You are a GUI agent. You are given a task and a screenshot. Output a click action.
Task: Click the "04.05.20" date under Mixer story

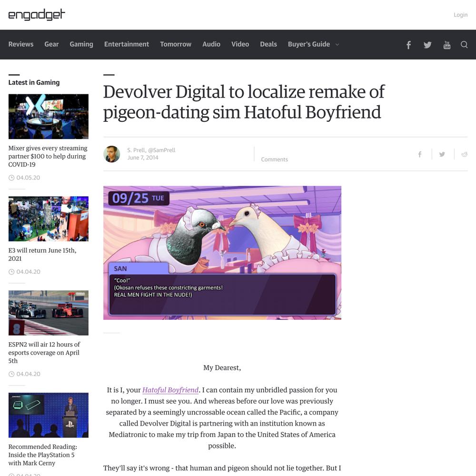[28, 178]
